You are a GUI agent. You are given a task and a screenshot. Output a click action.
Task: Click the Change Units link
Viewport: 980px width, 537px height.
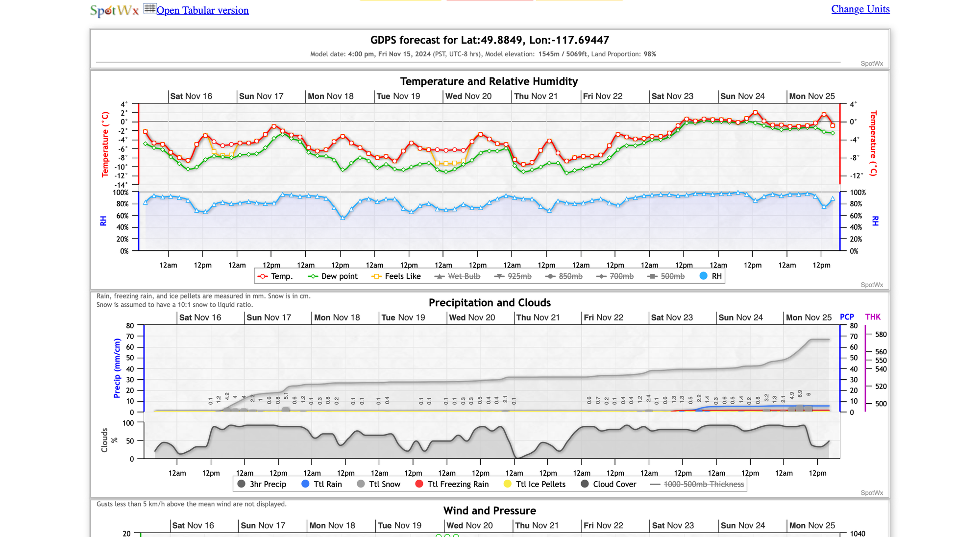(860, 9)
